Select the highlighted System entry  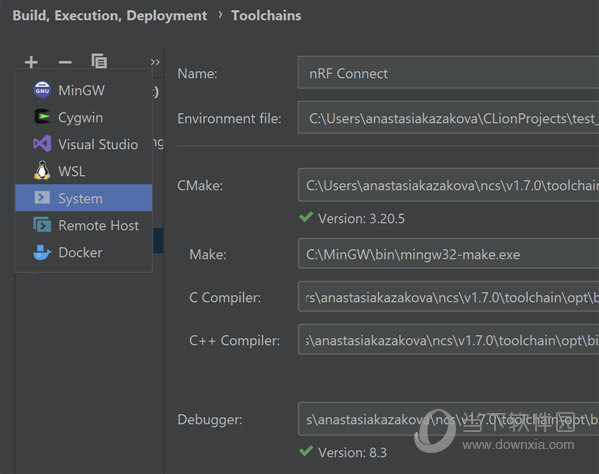pos(84,198)
